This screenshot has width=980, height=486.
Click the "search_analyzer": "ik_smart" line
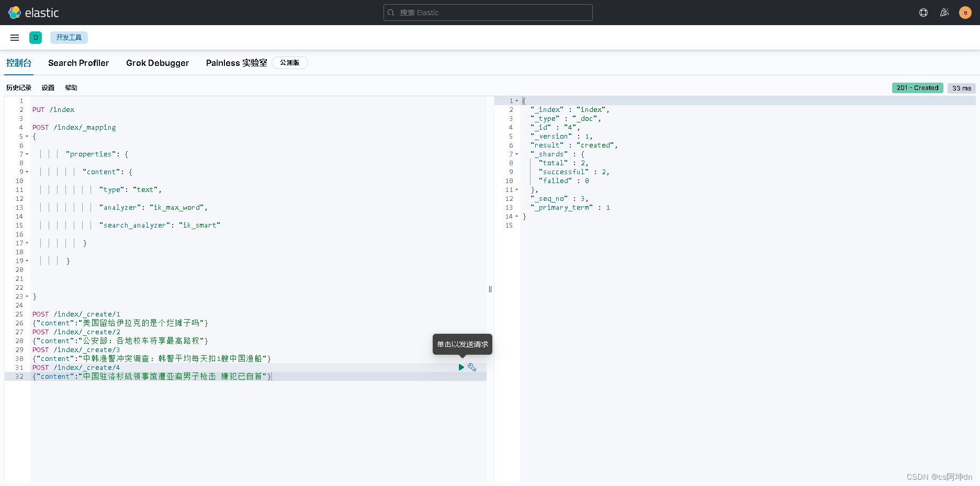(160, 225)
